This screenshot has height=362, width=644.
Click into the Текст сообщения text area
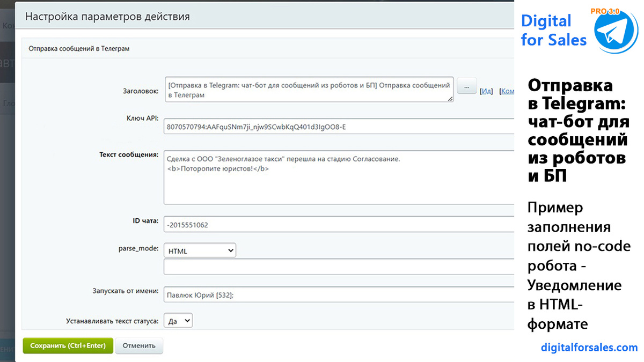point(339,178)
